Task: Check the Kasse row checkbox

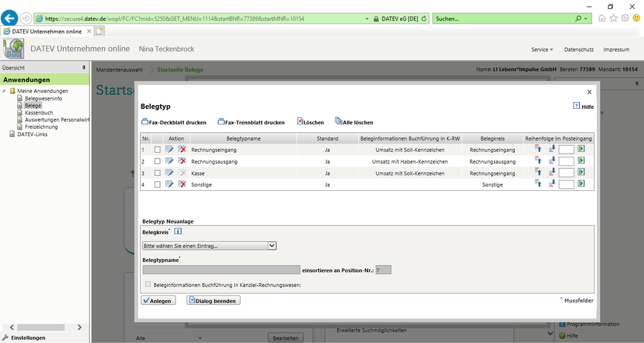Action: (x=157, y=173)
